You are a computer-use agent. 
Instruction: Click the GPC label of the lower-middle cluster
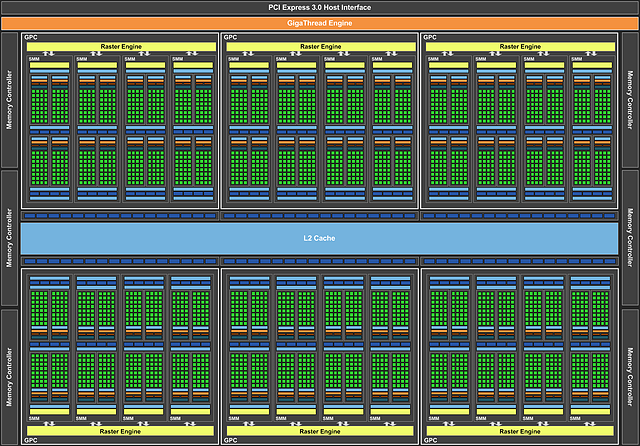coord(230,440)
